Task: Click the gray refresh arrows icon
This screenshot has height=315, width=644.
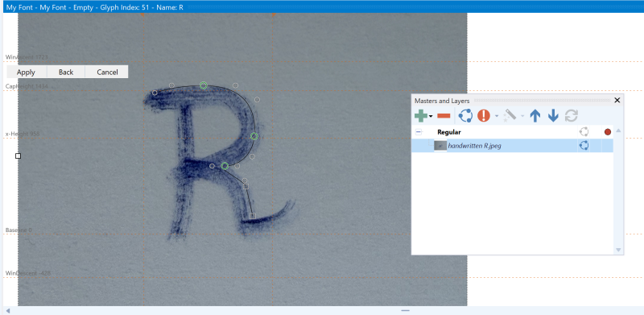Action: click(571, 116)
